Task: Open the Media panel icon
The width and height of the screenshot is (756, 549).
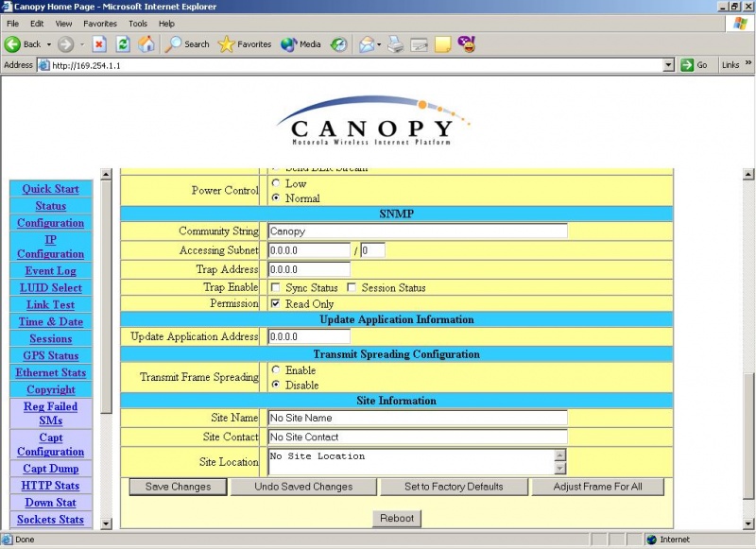Action: 301,43
